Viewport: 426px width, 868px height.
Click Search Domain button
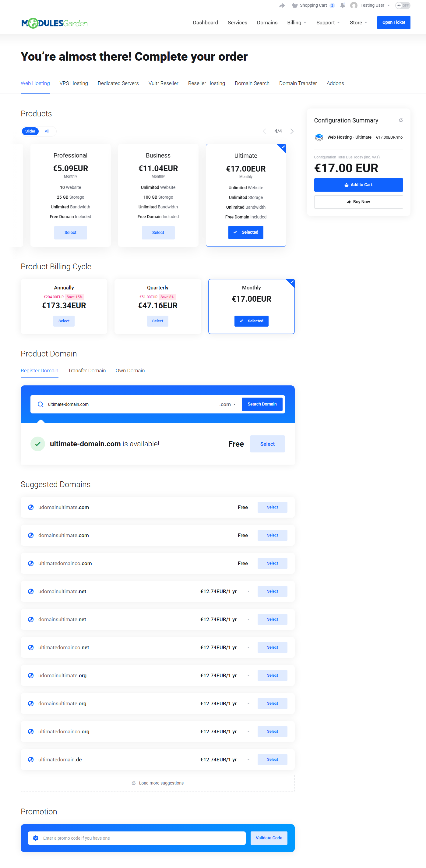[262, 404]
